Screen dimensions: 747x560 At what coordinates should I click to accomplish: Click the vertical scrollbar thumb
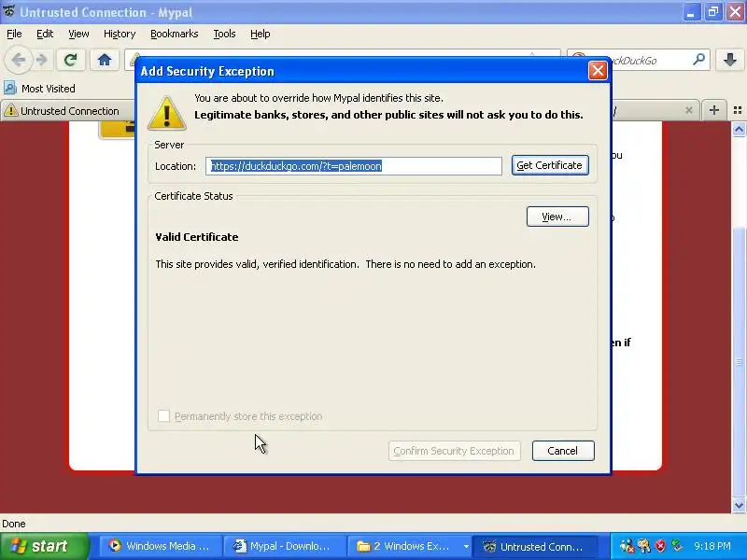pos(739,362)
